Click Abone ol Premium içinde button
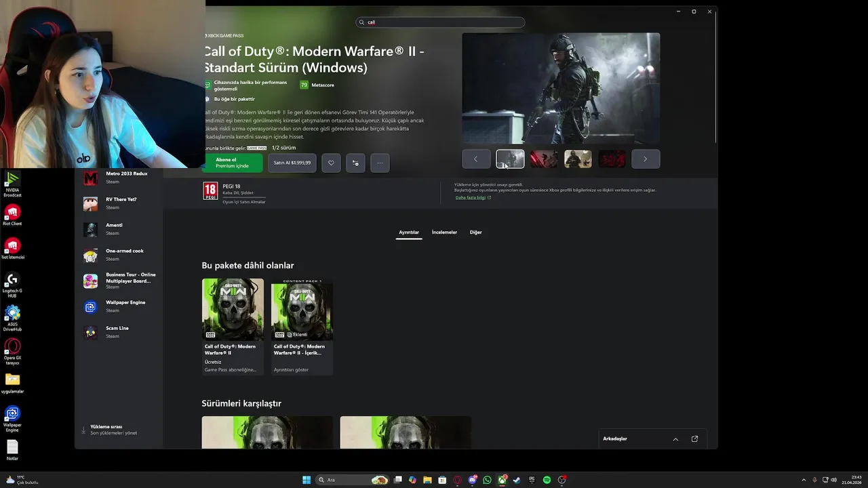 point(232,163)
